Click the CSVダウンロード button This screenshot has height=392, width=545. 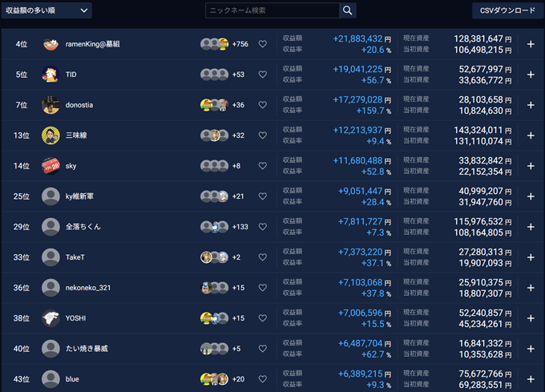coord(507,10)
